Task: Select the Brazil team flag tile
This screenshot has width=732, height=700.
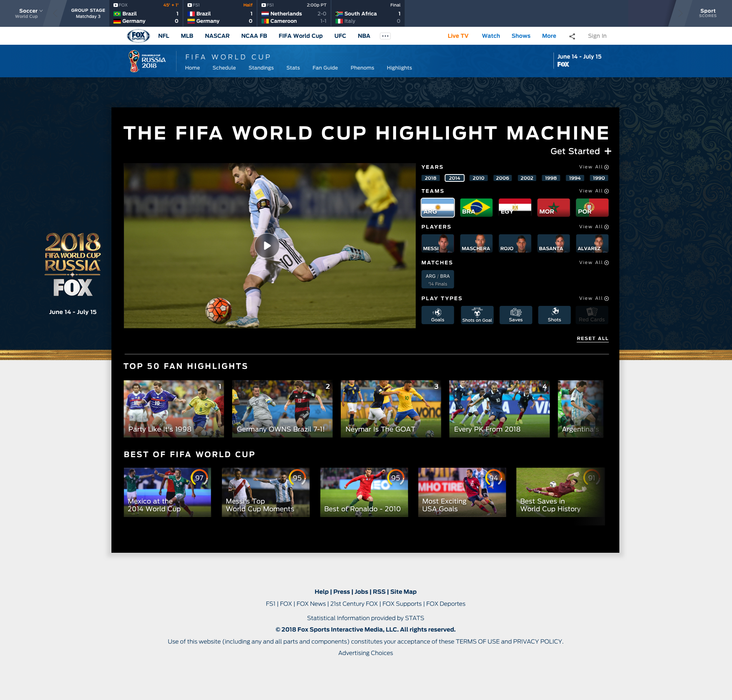Action: click(x=476, y=207)
